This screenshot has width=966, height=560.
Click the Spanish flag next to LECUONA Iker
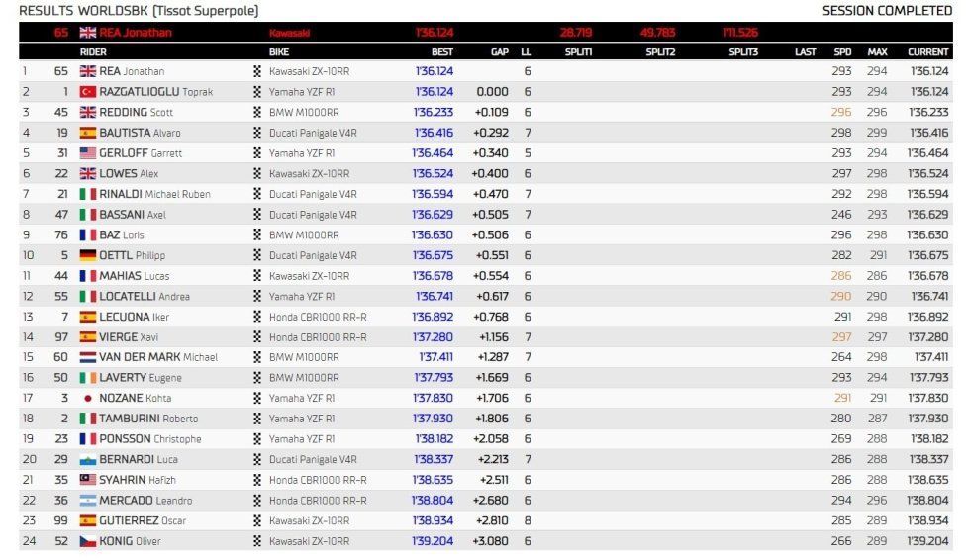click(87, 317)
